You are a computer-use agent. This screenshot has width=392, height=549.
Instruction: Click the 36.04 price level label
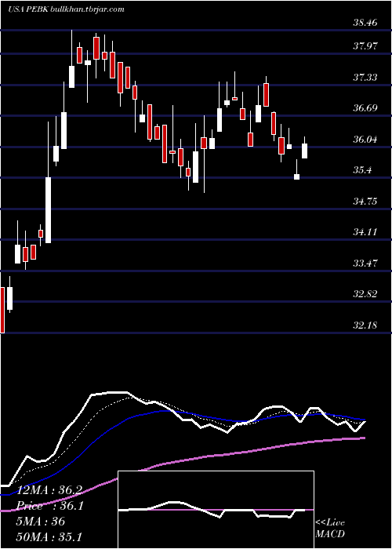pos(365,140)
